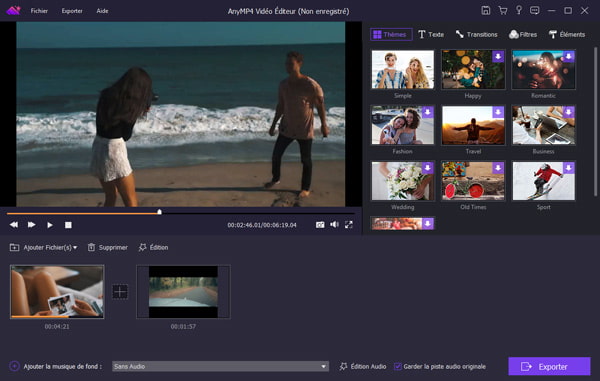Screen dimensions: 600x381
Task: Stop the video playback
Action: click(68, 225)
